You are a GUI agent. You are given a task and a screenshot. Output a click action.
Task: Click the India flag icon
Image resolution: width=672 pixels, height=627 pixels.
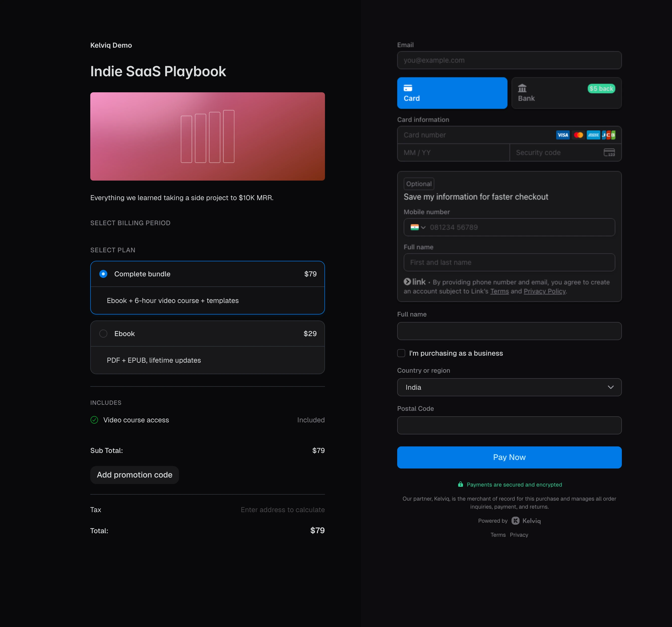[414, 227]
